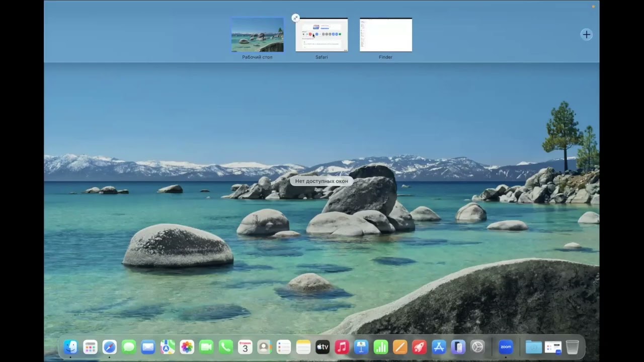This screenshot has width=644, height=362.
Task: Launch the red rocket app in the Dock
Action: 419,347
